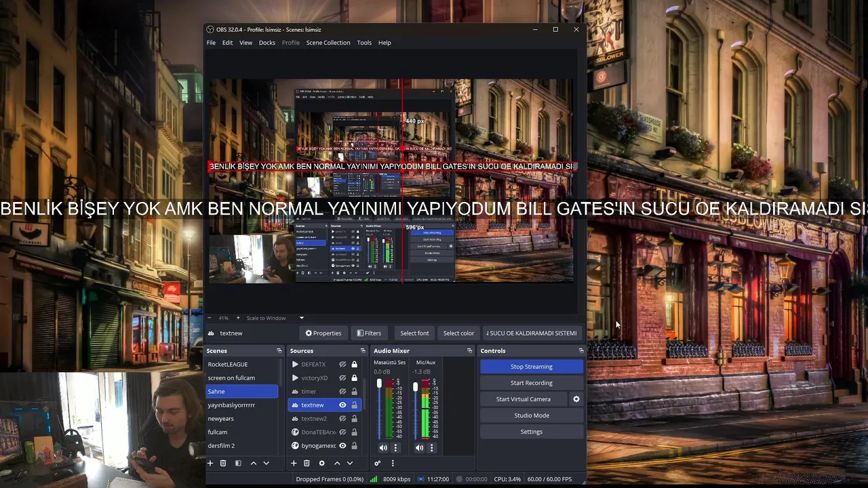This screenshot has width=868, height=488.
Task: Open the Docks menu
Action: pos(267,43)
